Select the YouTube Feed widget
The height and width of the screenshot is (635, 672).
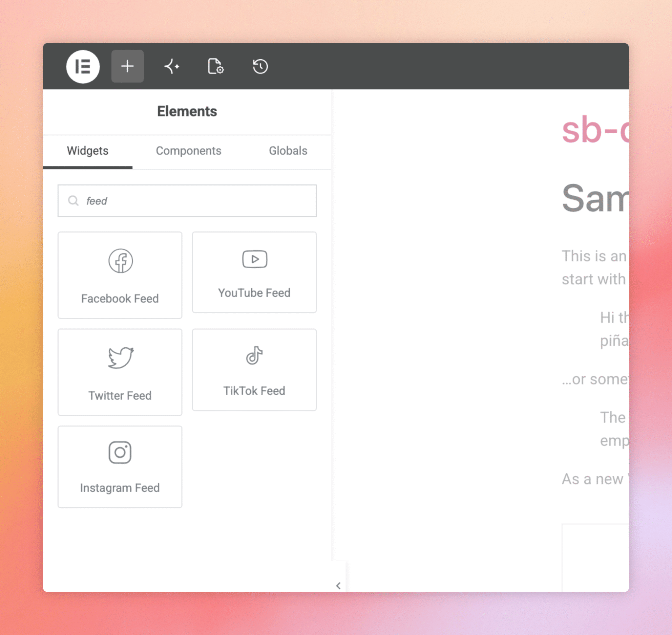tap(254, 273)
